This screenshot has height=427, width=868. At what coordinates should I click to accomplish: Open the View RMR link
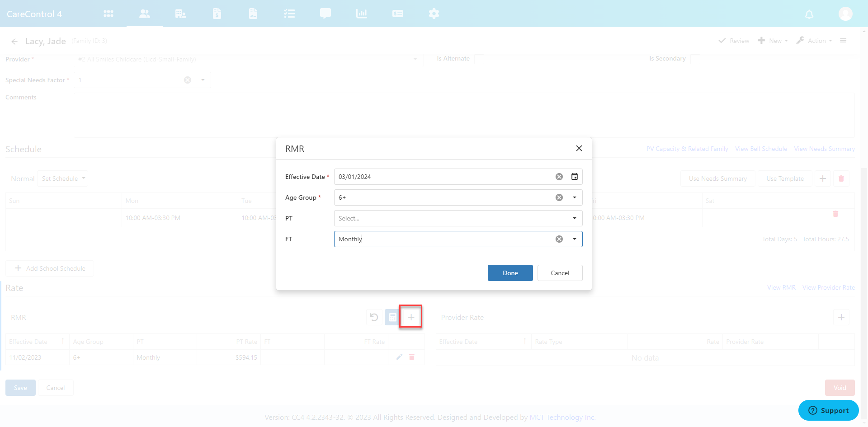pyautogui.click(x=781, y=287)
